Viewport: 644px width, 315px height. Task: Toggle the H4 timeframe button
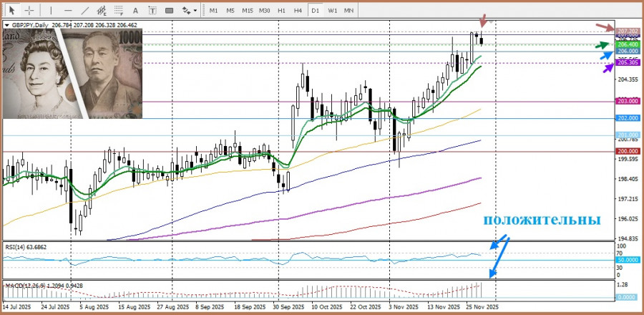(298, 11)
